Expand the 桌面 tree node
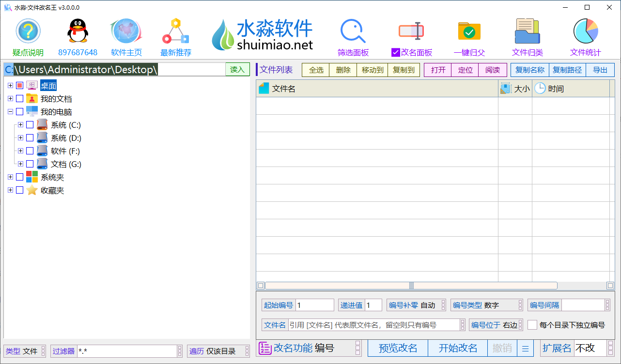This screenshot has width=621, height=364. pos(10,86)
